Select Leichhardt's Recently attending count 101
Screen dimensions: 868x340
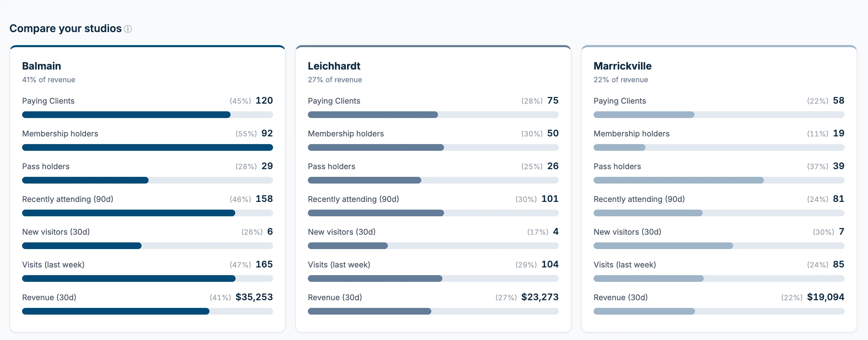pyautogui.click(x=550, y=199)
